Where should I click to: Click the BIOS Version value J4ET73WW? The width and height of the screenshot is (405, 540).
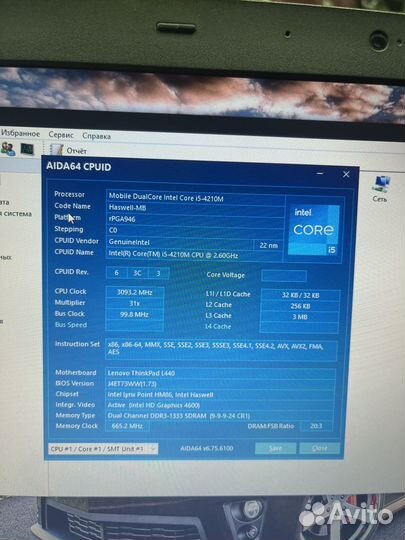221,384
